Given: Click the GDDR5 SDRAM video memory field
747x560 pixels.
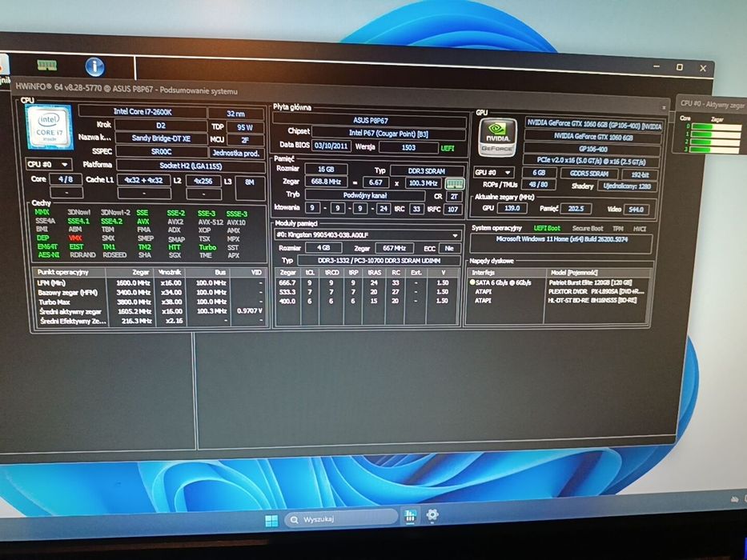Looking at the screenshot, I should tap(588, 174).
